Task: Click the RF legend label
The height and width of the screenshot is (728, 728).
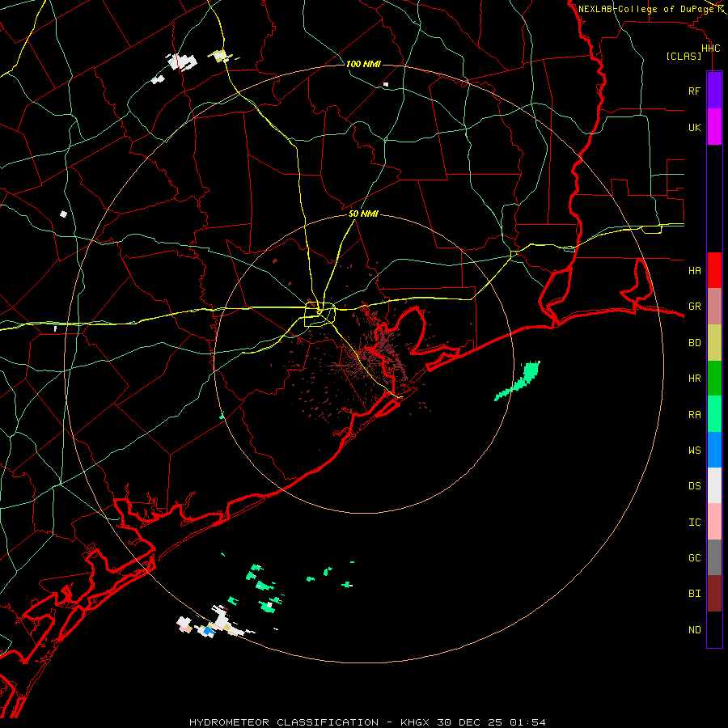Action: (x=694, y=91)
